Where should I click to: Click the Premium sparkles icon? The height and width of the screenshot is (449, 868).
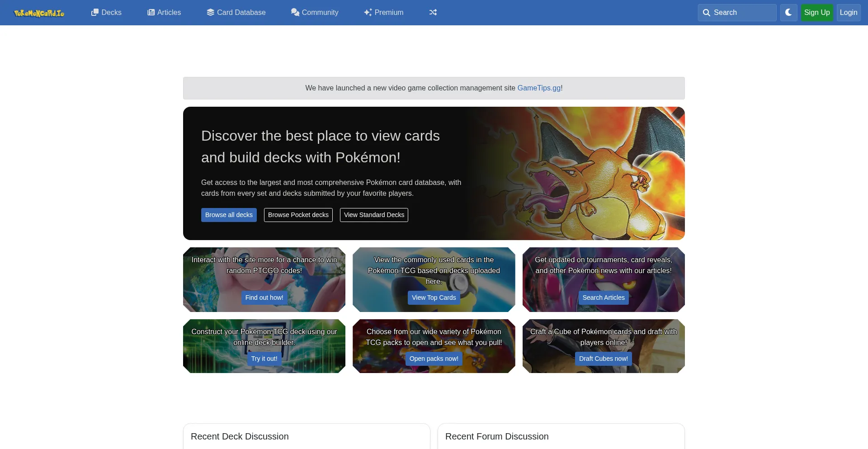[368, 13]
